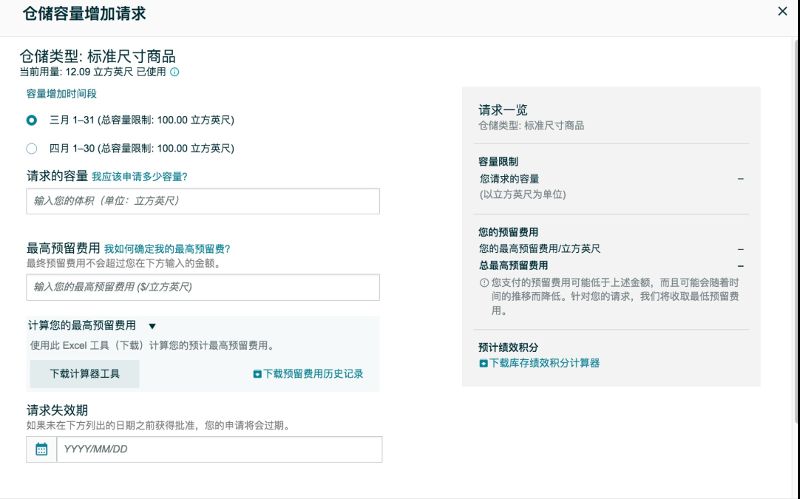This screenshot has width=800, height=499.
Task: Click the 四月 1–30 (总容量限制) option label text
Action: 142,148
